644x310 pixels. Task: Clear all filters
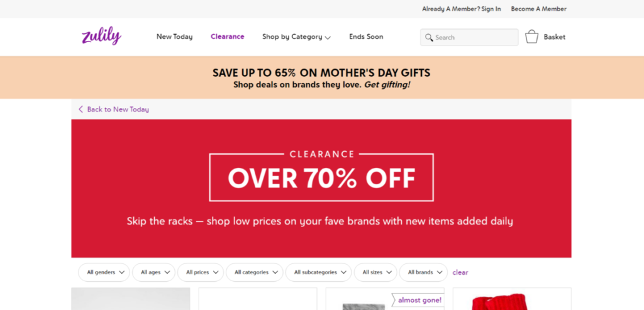coord(460,272)
